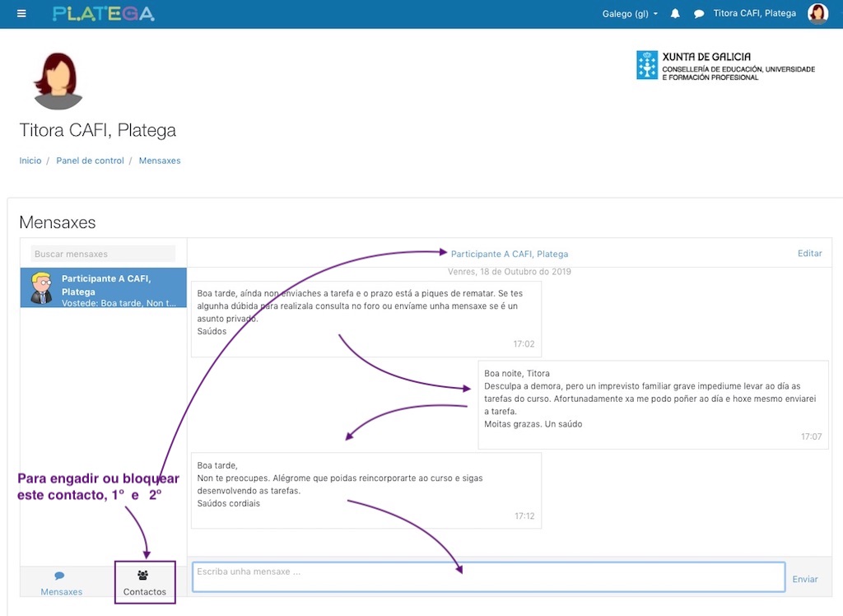The width and height of the screenshot is (843, 616).
Task: Open the Titora CAFI, Platega user menu
Action: tap(754, 14)
